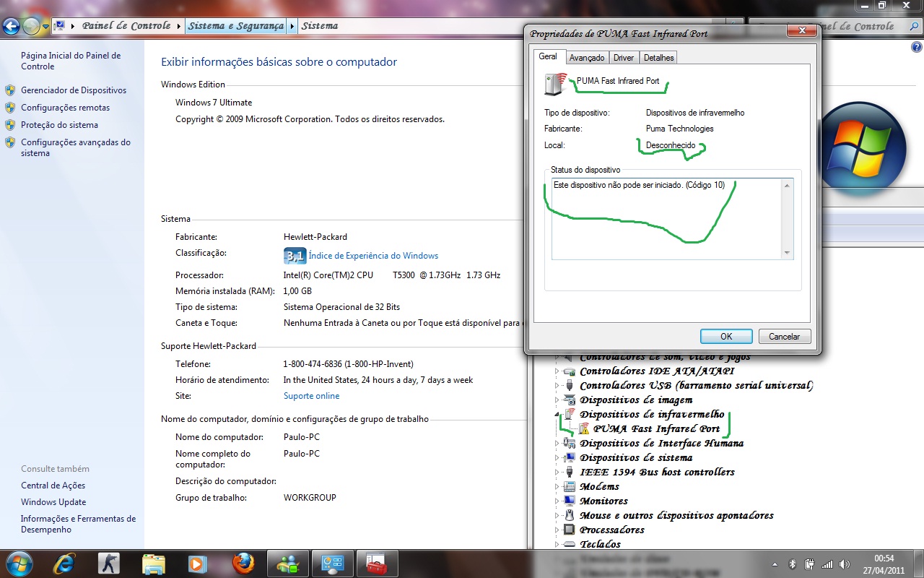Open Firefox from the taskbar
The image size is (924, 578).
click(x=244, y=563)
